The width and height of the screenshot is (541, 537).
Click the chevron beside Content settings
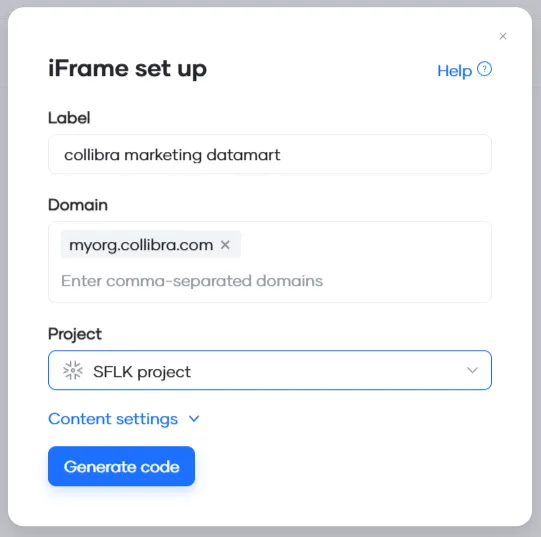[x=194, y=419]
